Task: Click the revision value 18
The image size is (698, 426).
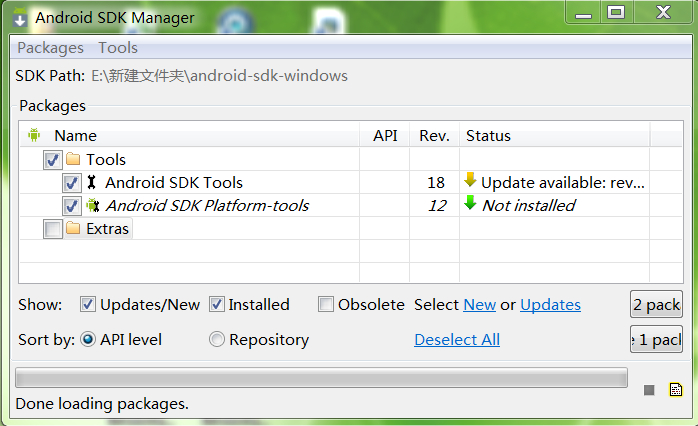Action: point(436,183)
